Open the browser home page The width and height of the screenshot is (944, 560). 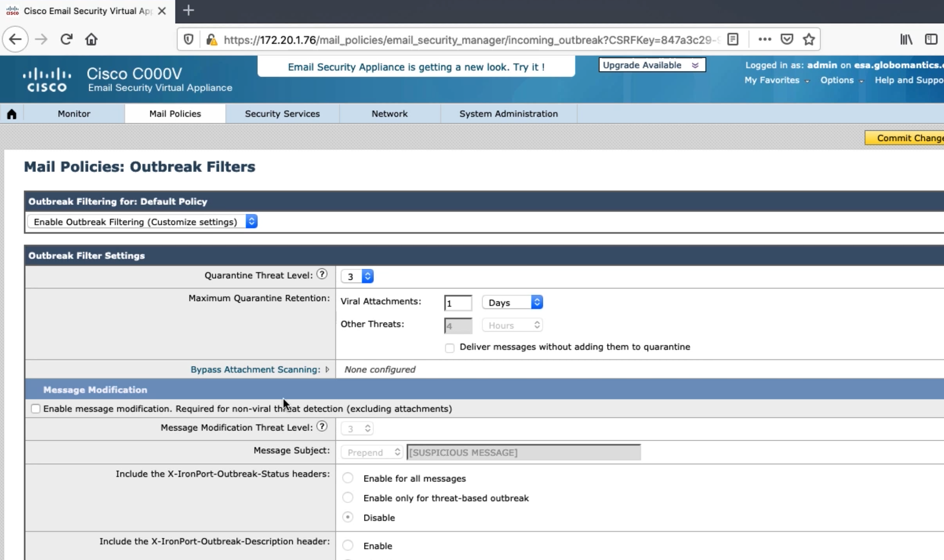91,40
